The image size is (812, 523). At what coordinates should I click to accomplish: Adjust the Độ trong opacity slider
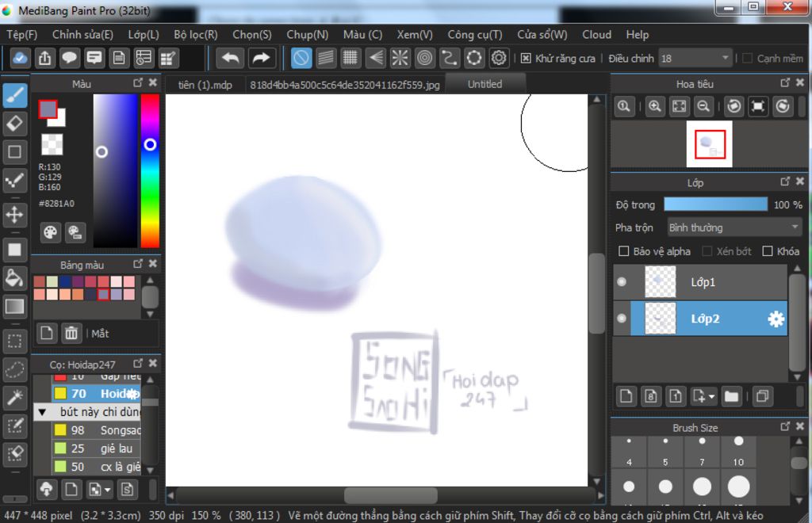pos(716,204)
